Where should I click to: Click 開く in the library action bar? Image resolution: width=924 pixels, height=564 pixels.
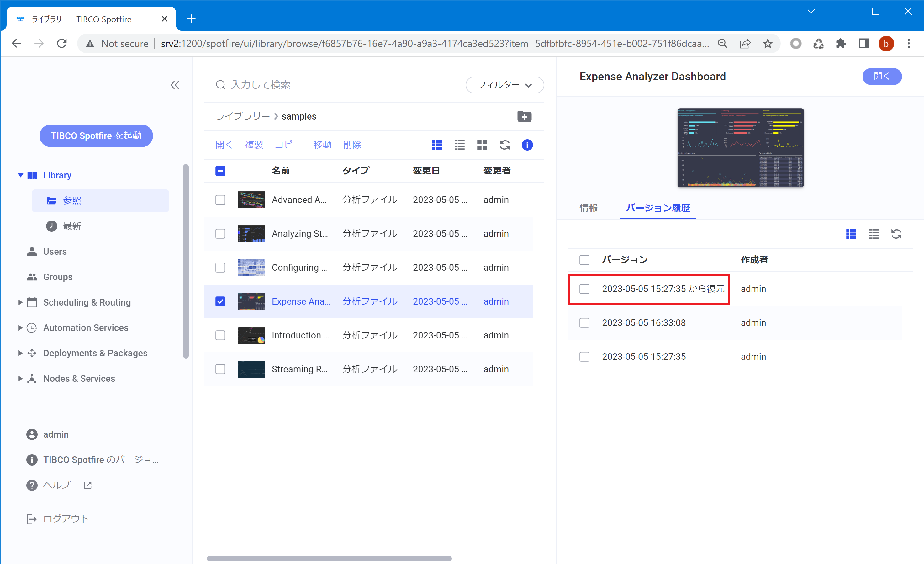coord(224,145)
